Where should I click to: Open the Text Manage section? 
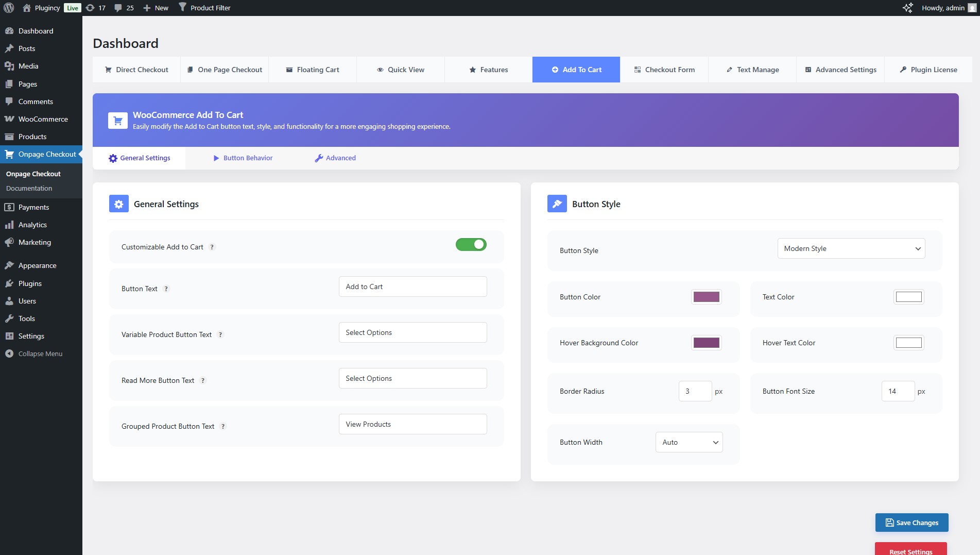(x=752, y=69)
